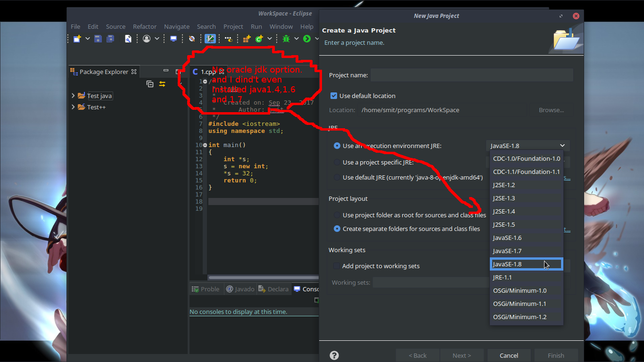Close the 1.cpp editor tab
The width and height of the screenshot is (644, 362).
(x=222, y=72)
